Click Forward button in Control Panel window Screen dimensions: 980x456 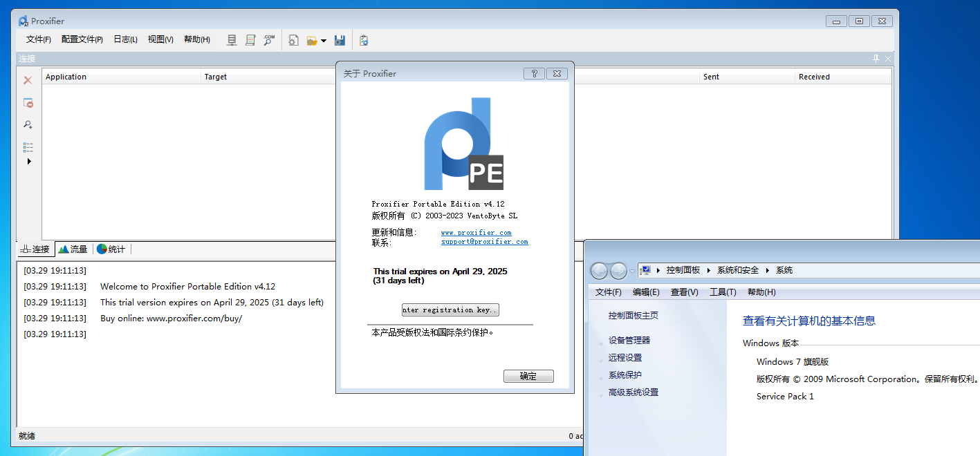click(618, 270)
